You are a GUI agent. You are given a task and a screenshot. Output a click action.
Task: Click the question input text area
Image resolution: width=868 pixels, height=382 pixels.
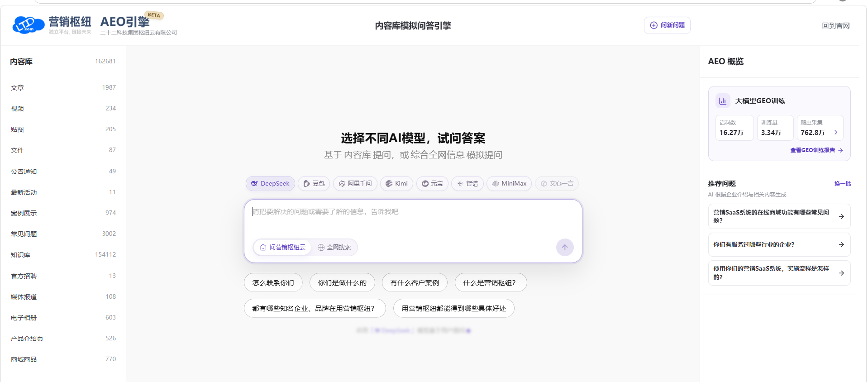(413, 220)
